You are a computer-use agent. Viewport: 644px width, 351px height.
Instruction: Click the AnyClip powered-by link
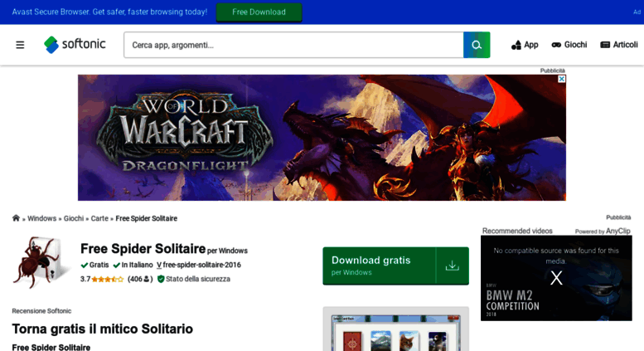click(617, 231)
